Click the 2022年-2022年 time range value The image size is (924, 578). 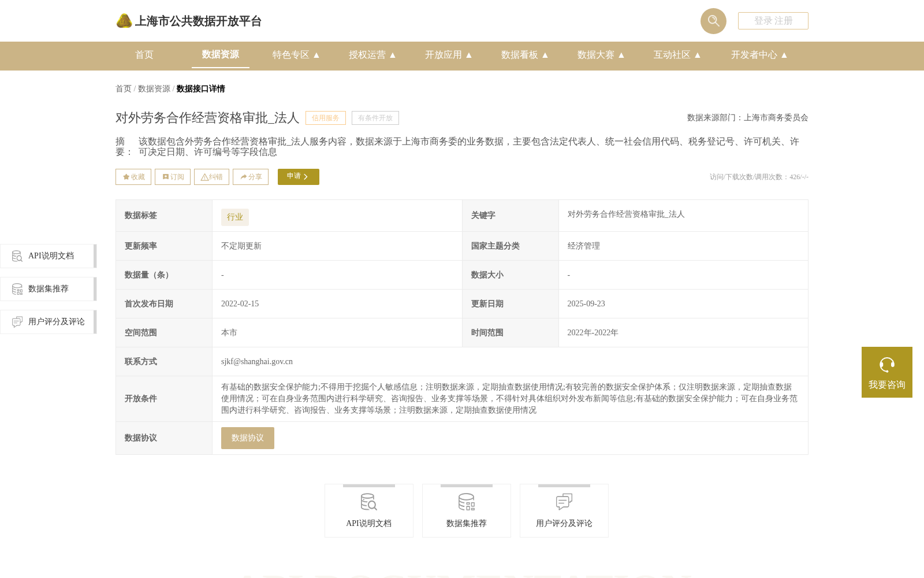(593, 333)
